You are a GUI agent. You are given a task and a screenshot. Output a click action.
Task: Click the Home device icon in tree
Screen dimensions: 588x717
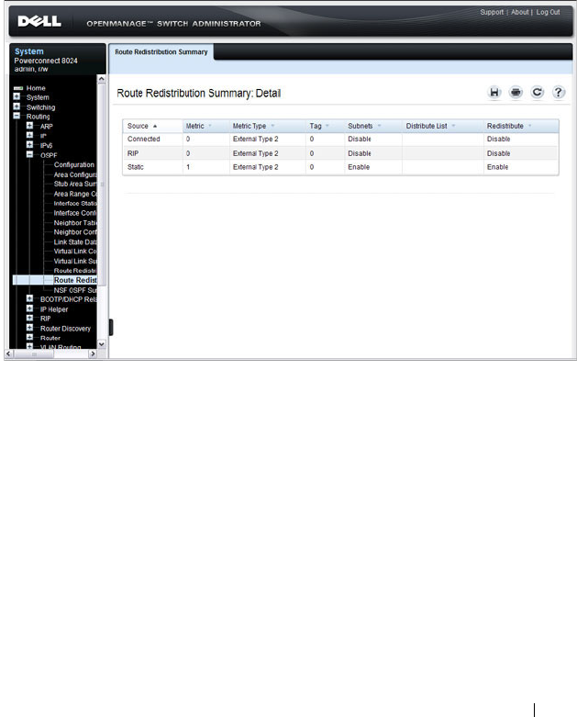point(18,88)
